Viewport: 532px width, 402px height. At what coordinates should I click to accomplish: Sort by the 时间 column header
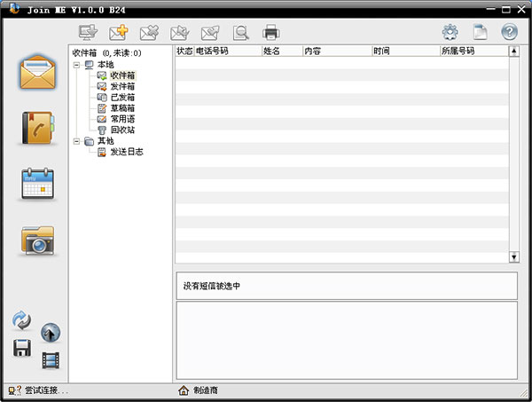pos(406,51)
